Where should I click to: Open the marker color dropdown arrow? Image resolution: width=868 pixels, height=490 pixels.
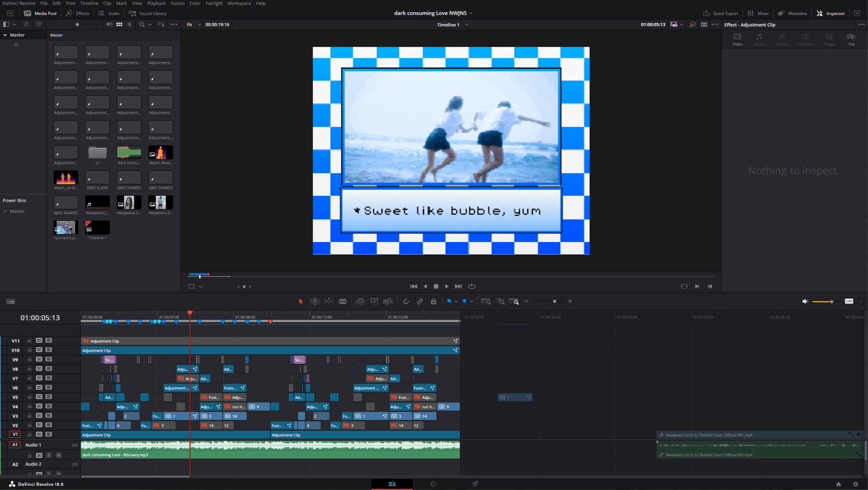pyautogui.click(x=471, y=301)
